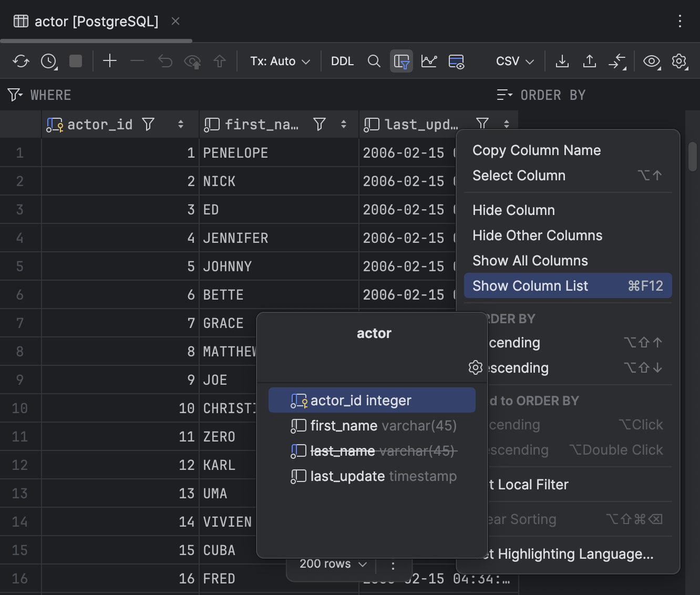
Task: Click the search magnifier icon in toolbar
Action: click(374, 61)
